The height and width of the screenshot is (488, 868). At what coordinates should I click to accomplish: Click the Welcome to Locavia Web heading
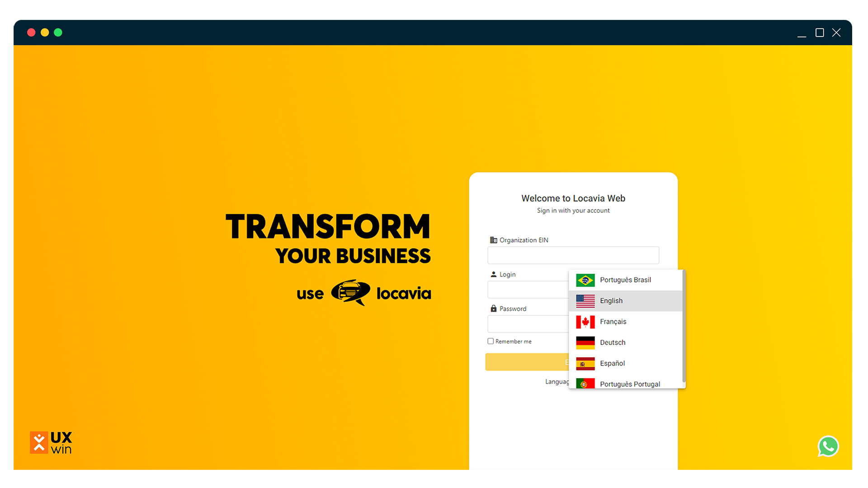573,198
